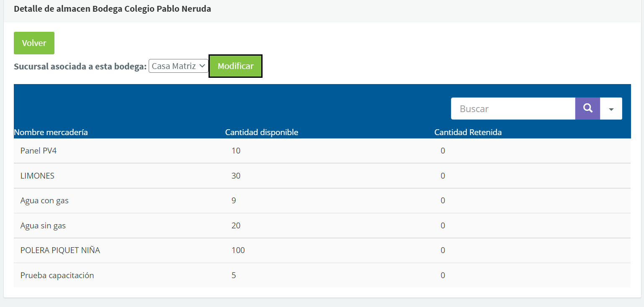Screen dimensions: 644x307
Task: Click the Cantidad disponible column header
Action: click(x=262, y=132)
